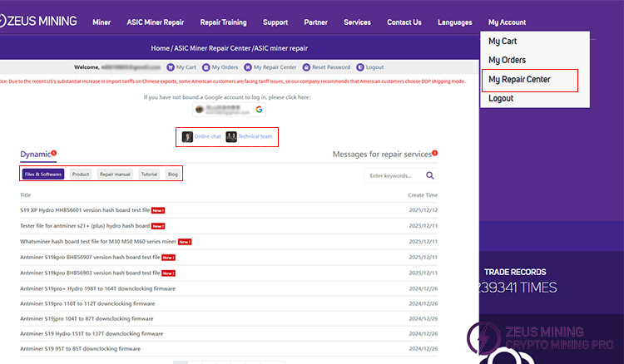
Task: Open S19 Hydro 151T to 137T firmware
Action: point(92,334)
